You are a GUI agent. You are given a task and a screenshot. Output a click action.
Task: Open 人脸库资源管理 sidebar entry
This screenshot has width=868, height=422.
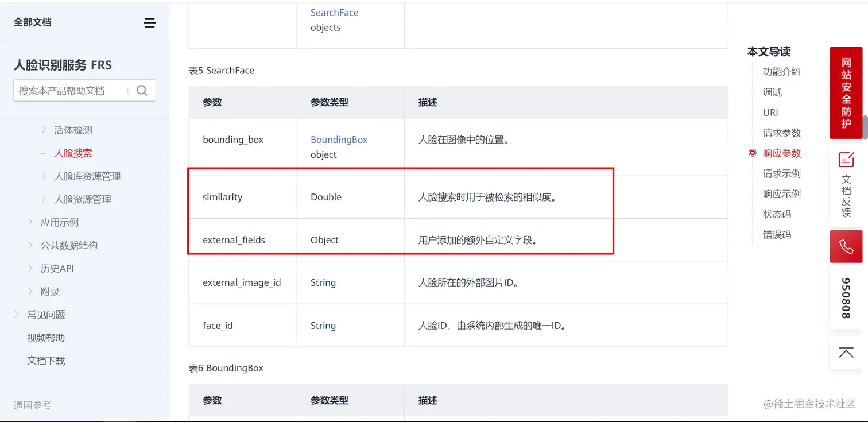(x=87, y=176)
